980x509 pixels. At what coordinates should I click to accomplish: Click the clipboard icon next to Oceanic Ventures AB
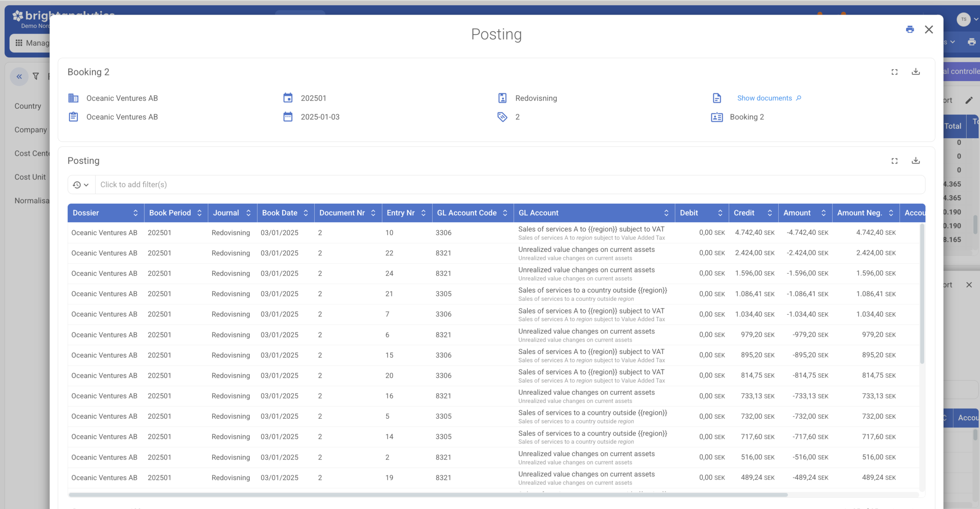[x=73, y=117]
